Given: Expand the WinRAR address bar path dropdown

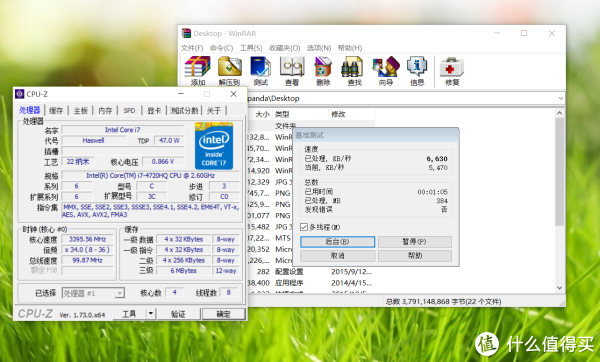Looking at the screenshot, I should pos(561,98).
